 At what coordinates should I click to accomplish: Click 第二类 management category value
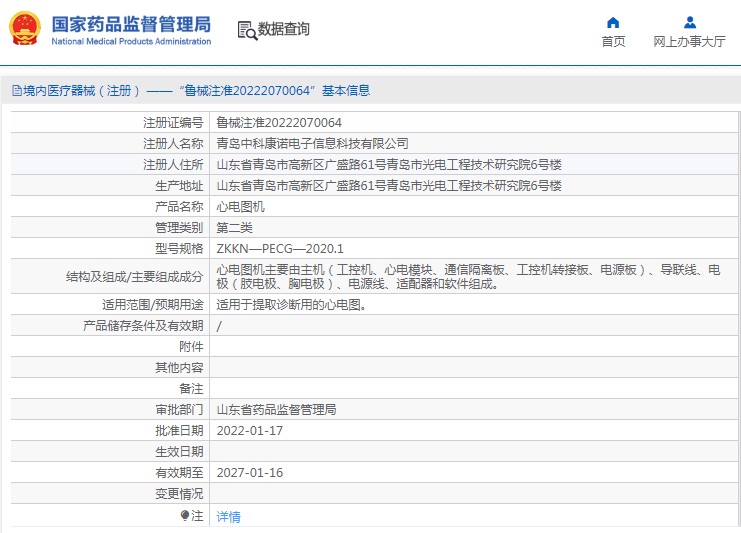234,228
